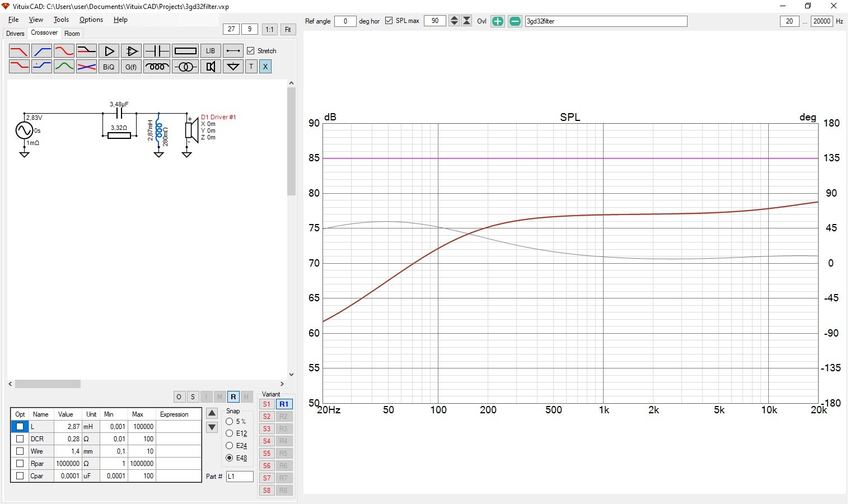Move parameter up with triangle button
The width and height of the screenshot is (855, 504).
[212, 414]
